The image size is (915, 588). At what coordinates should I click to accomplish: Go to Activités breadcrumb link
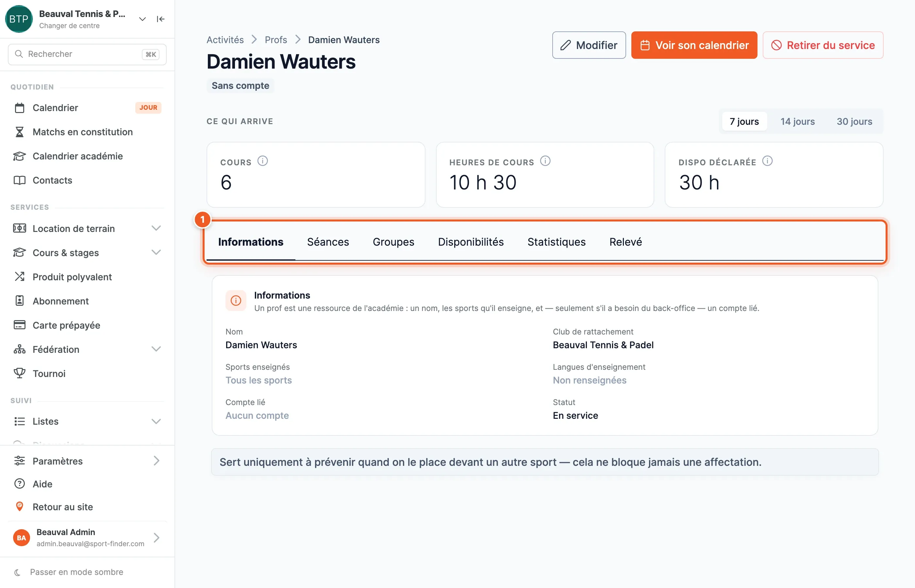pyautogui.click(x=225, y=40)
